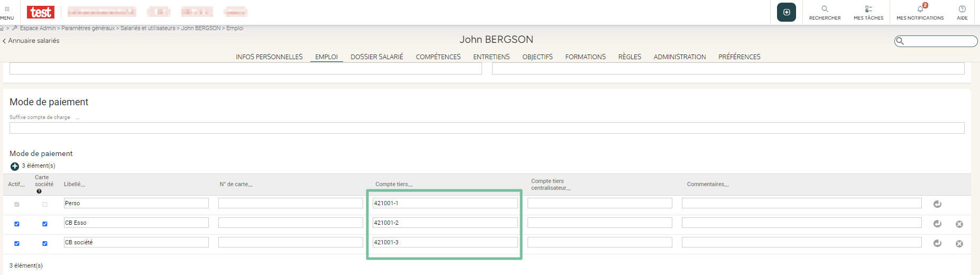Screen dimensions: 980x275
Task: Open the Compétences tab
Action: pyautogui.click(x=438, y=57)
